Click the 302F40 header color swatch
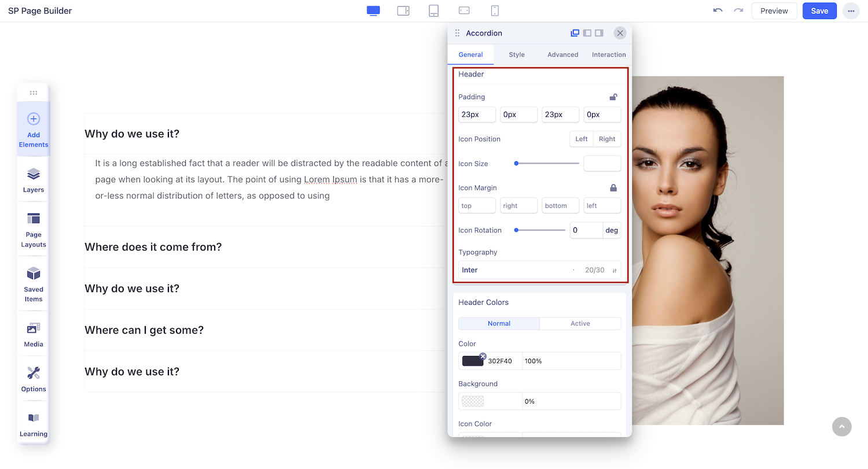This screenshot has height=469, width=868. coord(473,361)
